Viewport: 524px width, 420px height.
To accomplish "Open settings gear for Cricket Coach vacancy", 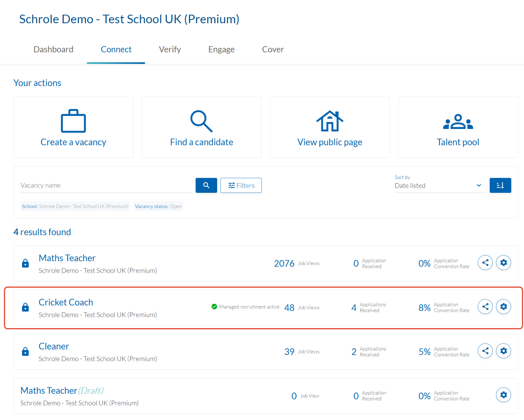I will tap(504, 307).
